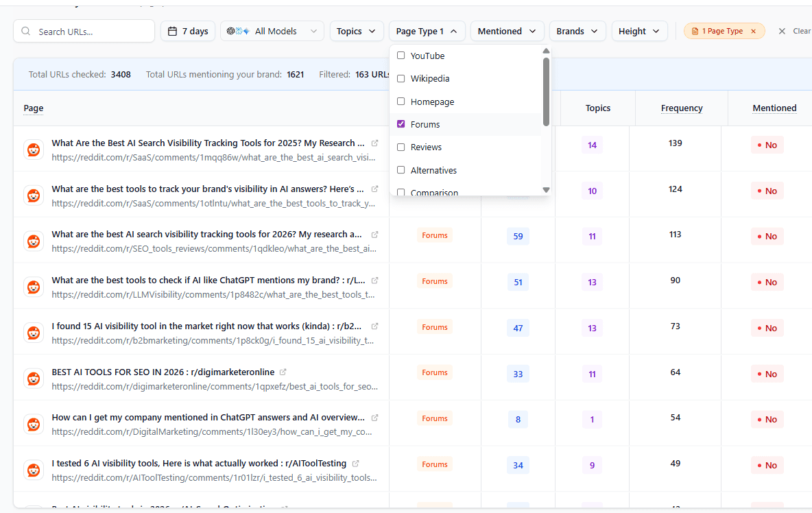
Task: Click Total URLs checked 3408 value
Action: (x=121, y=75)
